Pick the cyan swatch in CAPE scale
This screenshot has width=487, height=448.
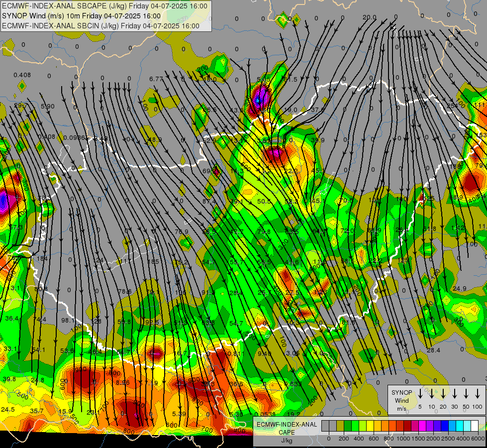[459, 426]
